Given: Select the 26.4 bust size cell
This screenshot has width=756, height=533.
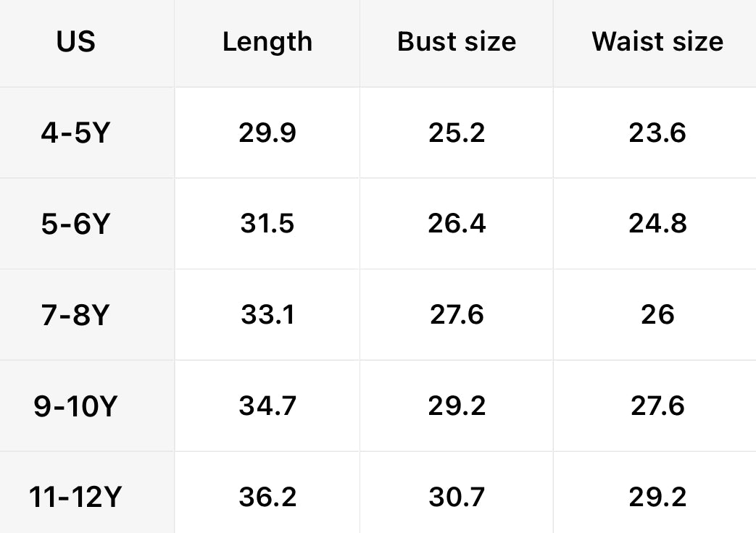Looking at the screenshot, I should coord(457,224).
